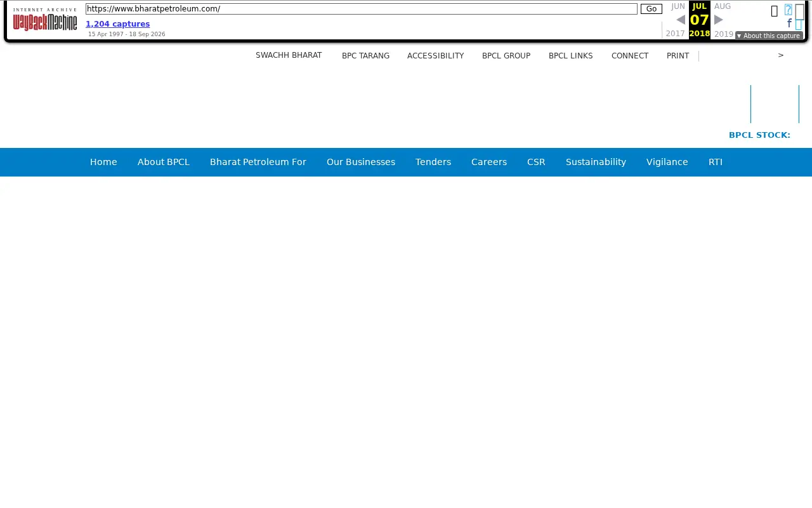The width and height of the screenshot is (812, 508).
Task: Jump to the JUN capture month
Action: tap(678, 6)
